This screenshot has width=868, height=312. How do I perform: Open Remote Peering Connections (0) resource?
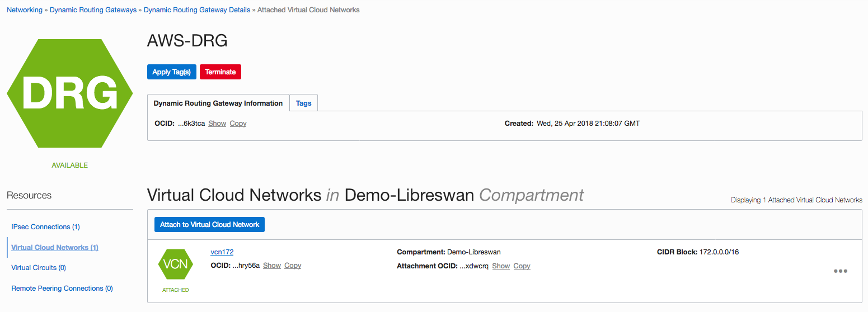click(62, 289)
